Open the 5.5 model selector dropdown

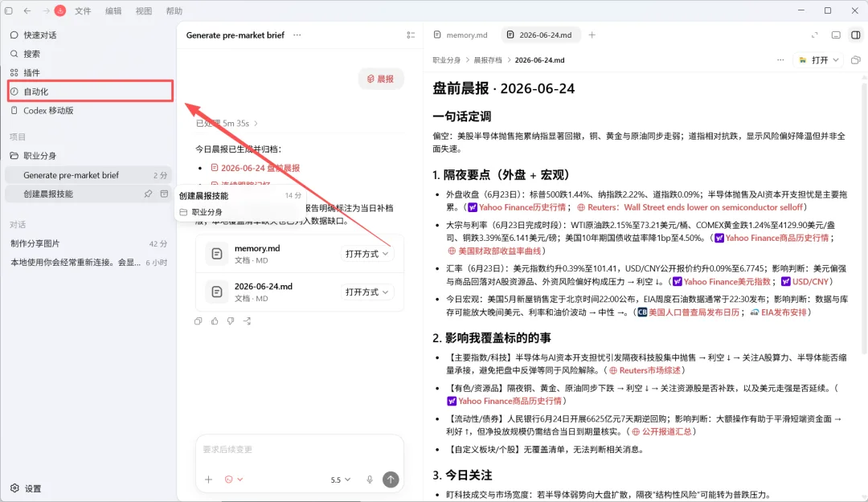pos(341,480)
